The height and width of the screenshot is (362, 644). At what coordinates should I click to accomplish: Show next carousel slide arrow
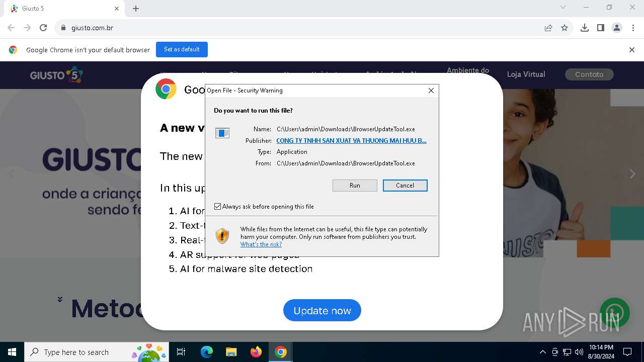[x=632, y=174]
